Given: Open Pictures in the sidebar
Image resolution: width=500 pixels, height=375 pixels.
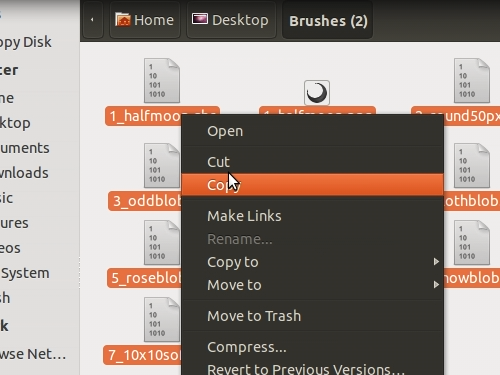Looking at the screenshot, I should pyautogui.click(x=14, y=223).
